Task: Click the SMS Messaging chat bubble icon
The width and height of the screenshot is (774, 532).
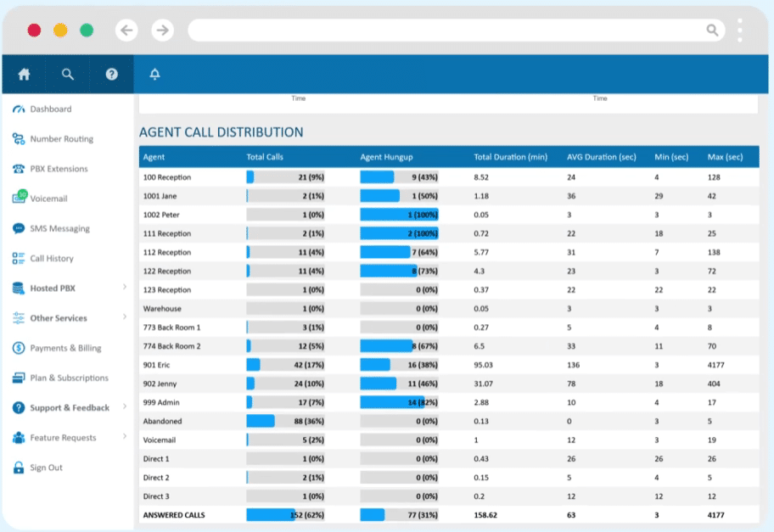Action: click(x=19, y=228)
